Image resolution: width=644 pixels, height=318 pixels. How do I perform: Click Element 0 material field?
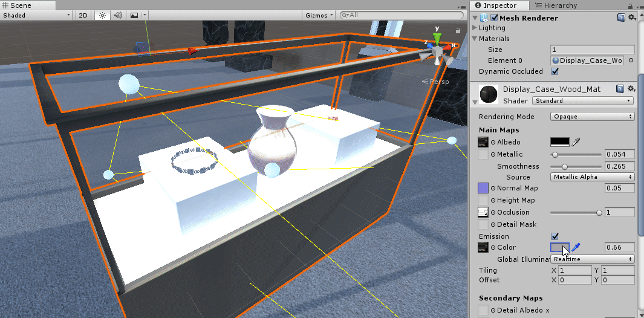588,61
